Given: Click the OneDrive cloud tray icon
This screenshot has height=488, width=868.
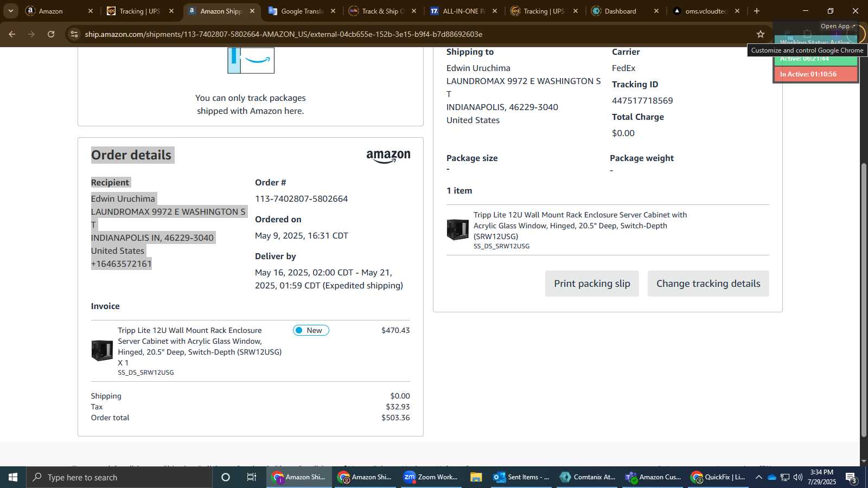Looking at the screenshot, I should (771, 477).
